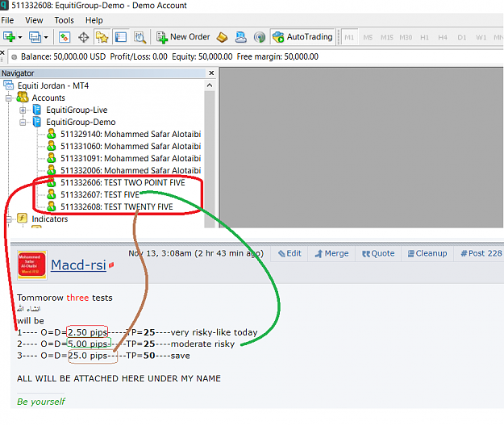Open the Strategy Tester magnifier icon
Screen dimensions: 504x425
(x=140, y=37)
